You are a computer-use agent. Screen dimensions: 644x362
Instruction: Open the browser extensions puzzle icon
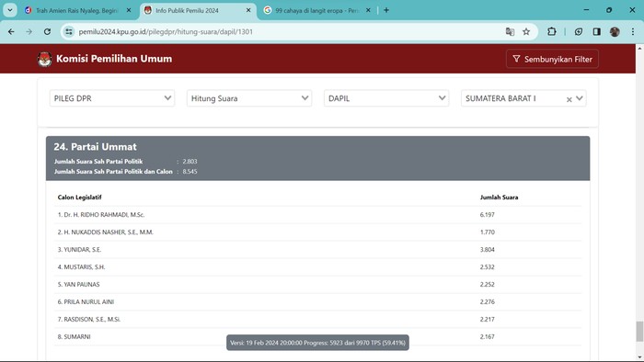(x=552, y=31)
